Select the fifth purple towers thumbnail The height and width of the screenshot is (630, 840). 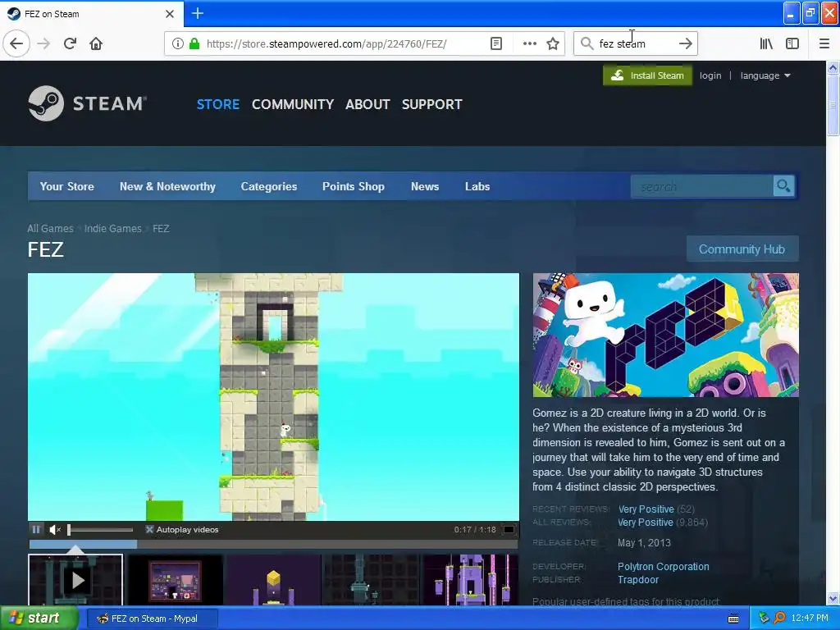pos(470,580)
